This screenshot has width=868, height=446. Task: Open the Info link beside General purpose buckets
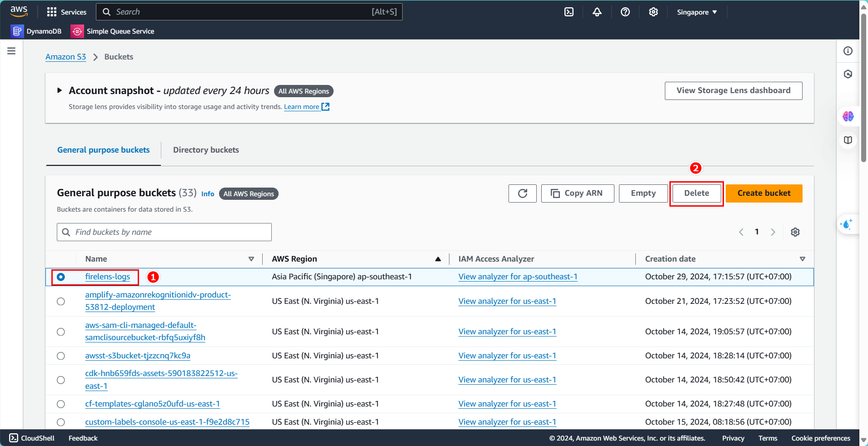208,194
